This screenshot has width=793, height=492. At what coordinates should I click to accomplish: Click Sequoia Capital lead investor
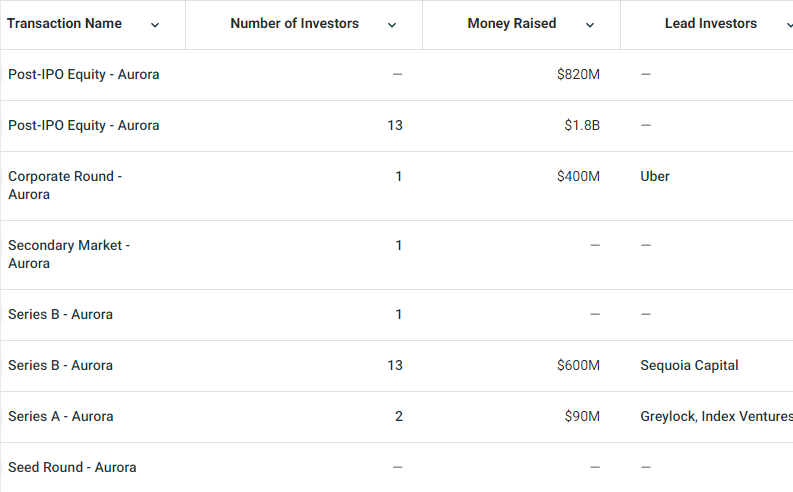(x=689, y=366)
